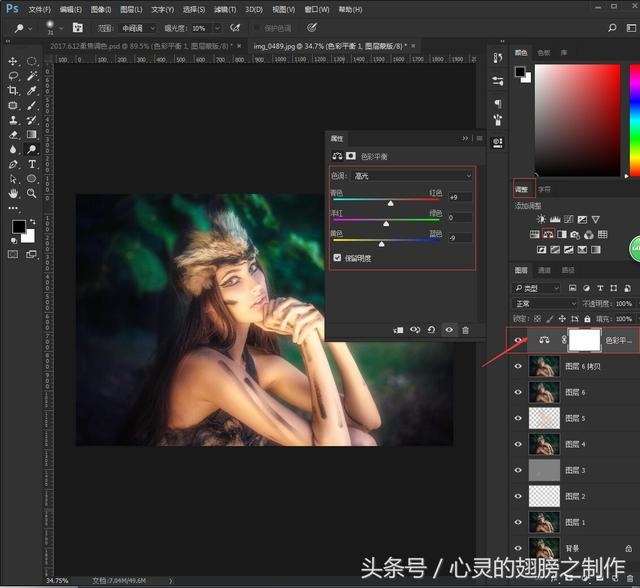This screenshot has width=640, height=588.
Task: Click clip-to-layer icon in Properties footer
Action: click(398, 330)
